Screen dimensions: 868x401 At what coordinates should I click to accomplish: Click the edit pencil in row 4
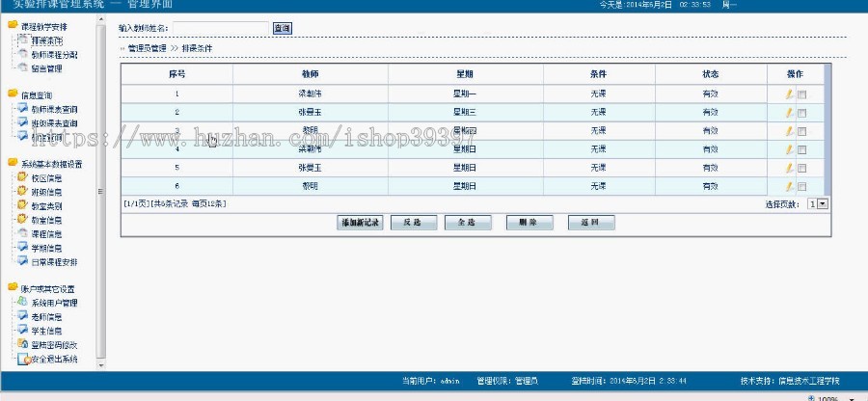pyautogui.click(x=789, y=149)
